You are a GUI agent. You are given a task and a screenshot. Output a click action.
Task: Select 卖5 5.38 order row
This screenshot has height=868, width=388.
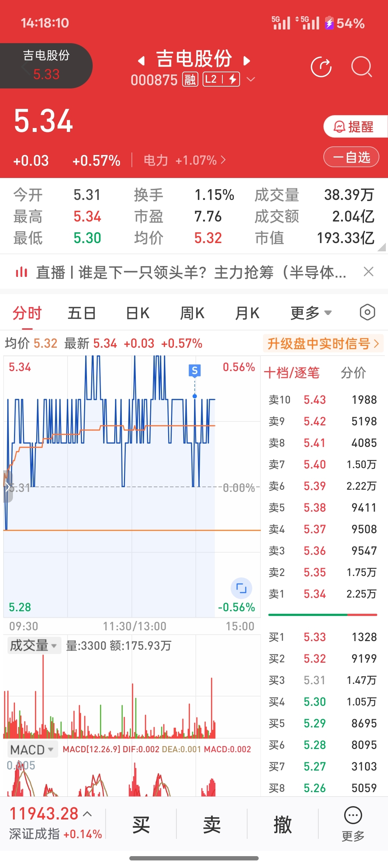323,507
